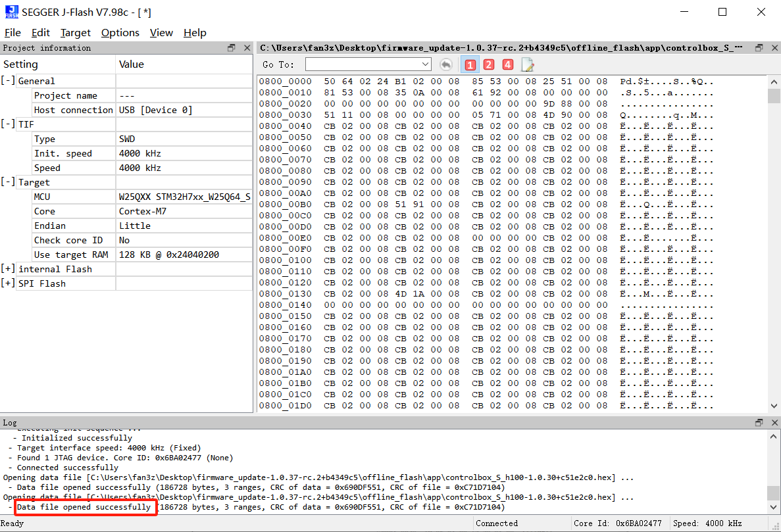
Task: Click the Log panel scrollbar thumb
Action: (774, 493)
